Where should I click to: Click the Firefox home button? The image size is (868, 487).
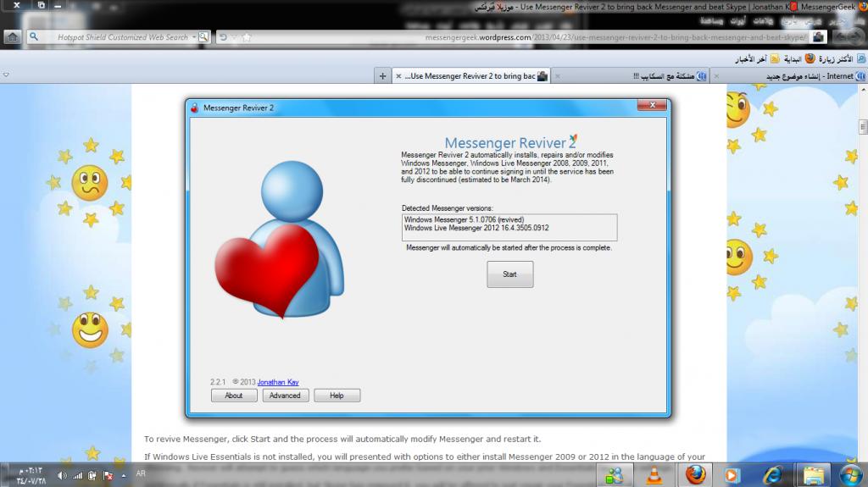pos(12,37)
